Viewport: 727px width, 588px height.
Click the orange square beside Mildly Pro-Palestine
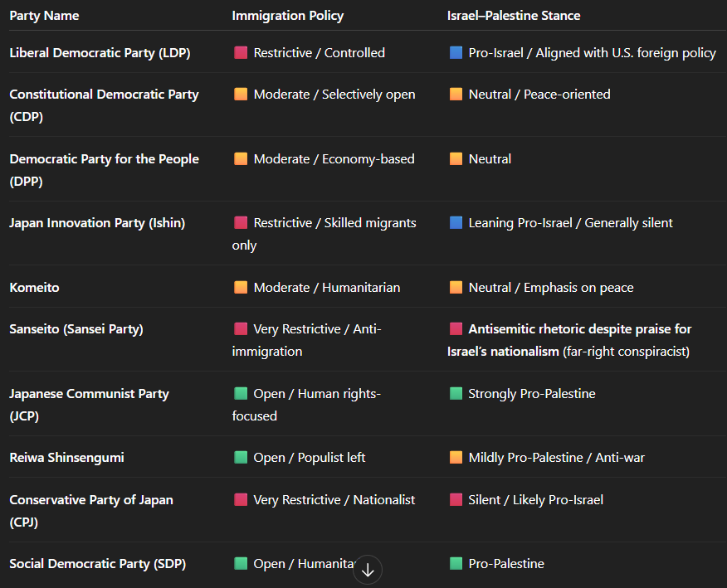click(456, 458)
